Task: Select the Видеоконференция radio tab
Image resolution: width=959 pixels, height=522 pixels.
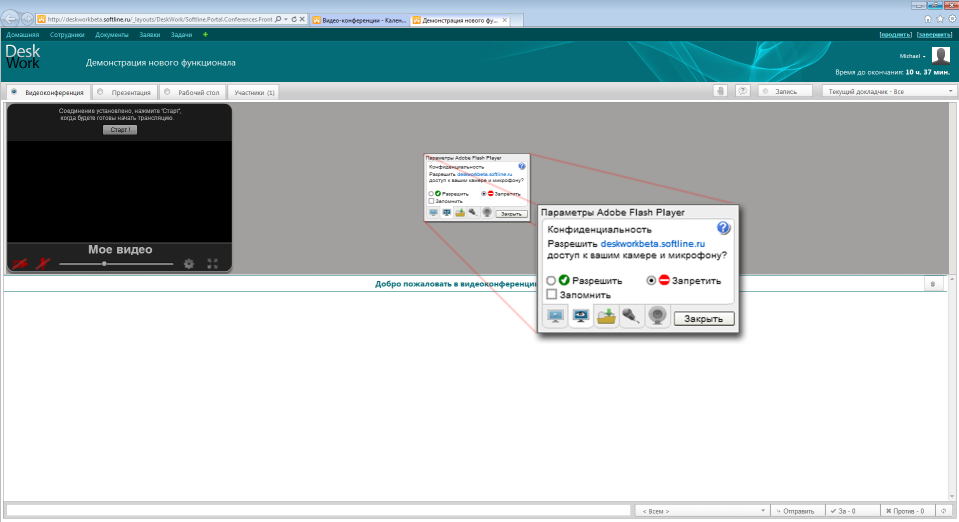Action: (x=48, y=92)
